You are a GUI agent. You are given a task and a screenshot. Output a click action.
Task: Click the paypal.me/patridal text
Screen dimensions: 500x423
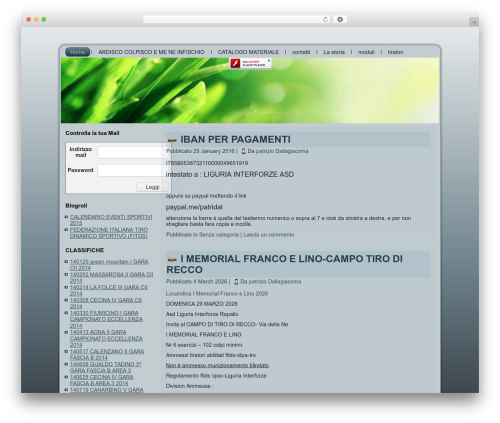[194, 207]
